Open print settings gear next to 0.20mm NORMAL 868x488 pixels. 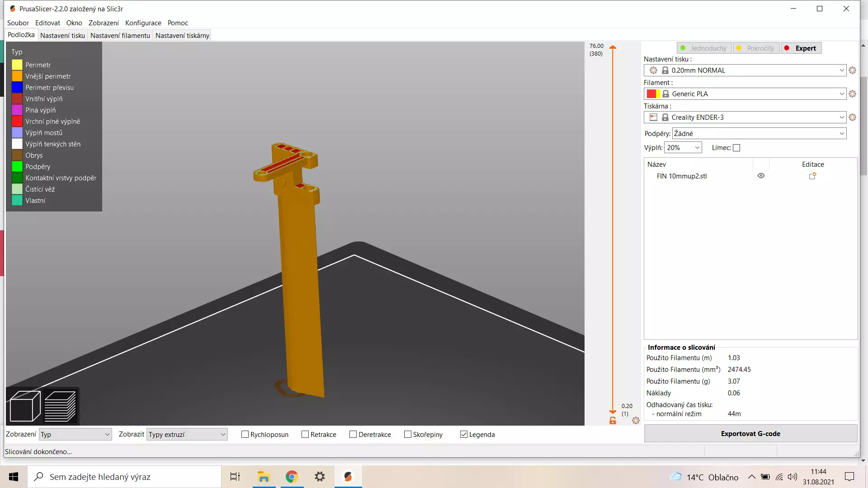point(852,70)
